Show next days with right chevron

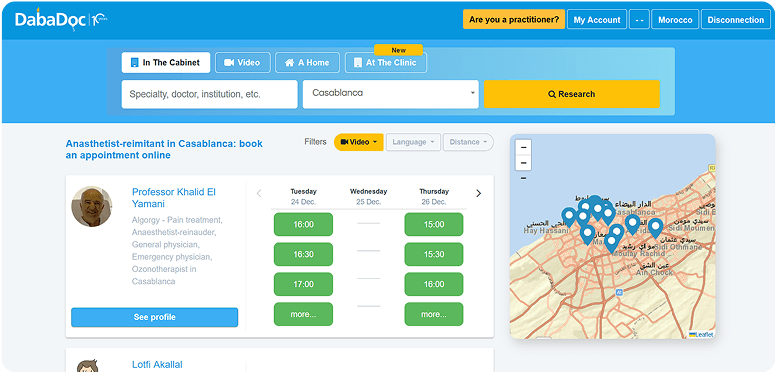pos(478,194)
